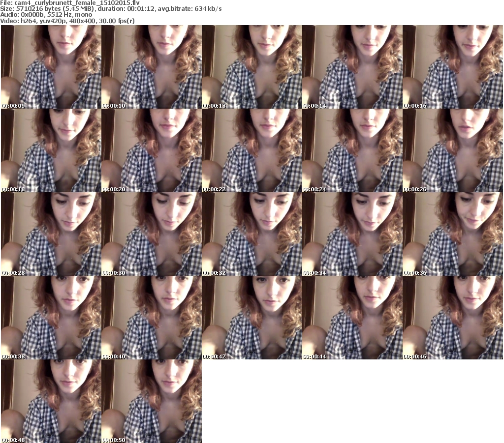
Task: Select the thumbnail frame stamped 00:00:34
Action: coord(352,234)
